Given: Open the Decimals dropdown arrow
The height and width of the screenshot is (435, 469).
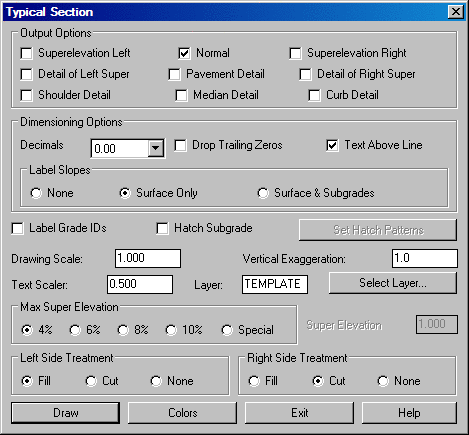Looking at the screenshot, I should [156, 148].
